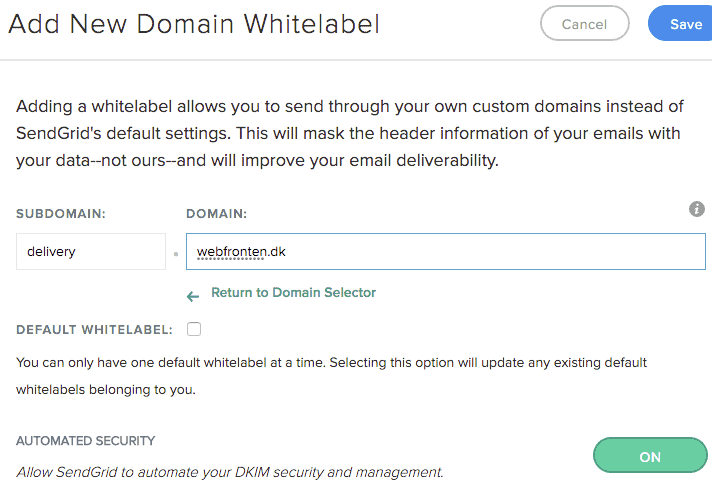
Task: Click the DEFAULT WHITELABEL label text
Action: [x=94, y=330]
